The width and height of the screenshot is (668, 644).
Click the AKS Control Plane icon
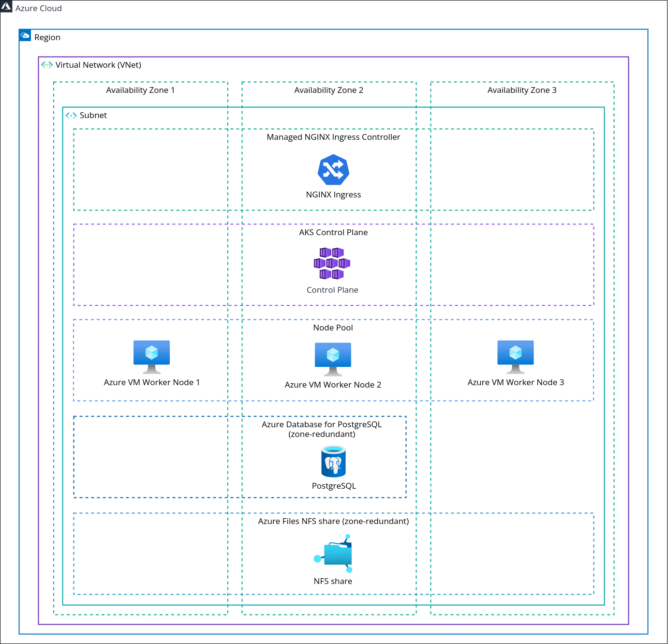tap(332, 264)
